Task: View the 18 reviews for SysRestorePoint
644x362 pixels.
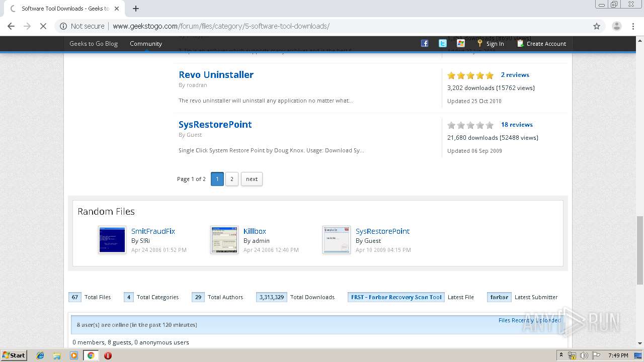Action: [517, 125]
